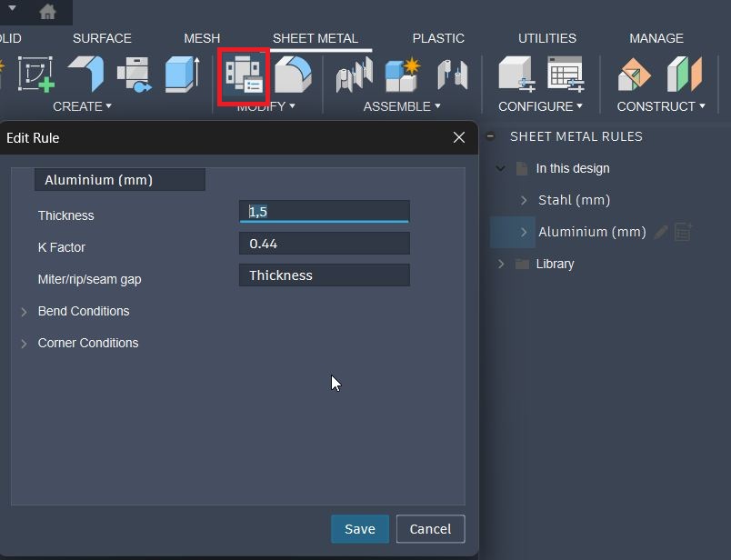731x560 pixels.
Task: Switch to the SOLID tab
Action: pos(10,38)
